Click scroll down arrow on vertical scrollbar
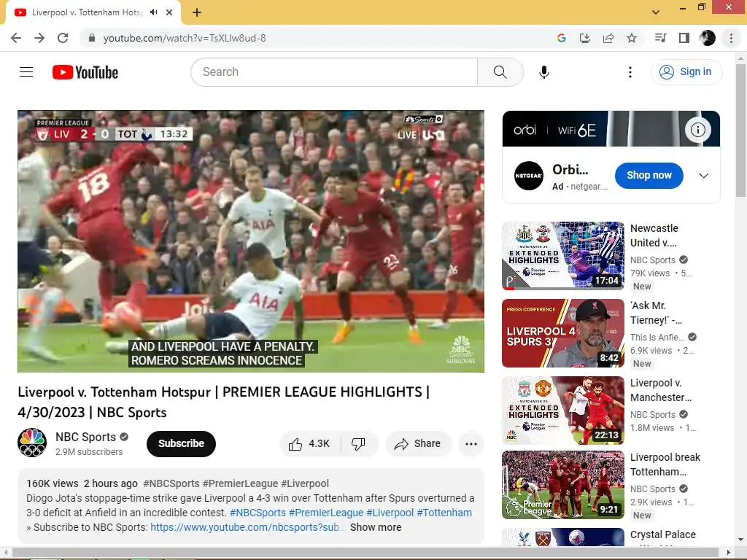This screenshot has height=560, width=747. [x=740, y=540]
